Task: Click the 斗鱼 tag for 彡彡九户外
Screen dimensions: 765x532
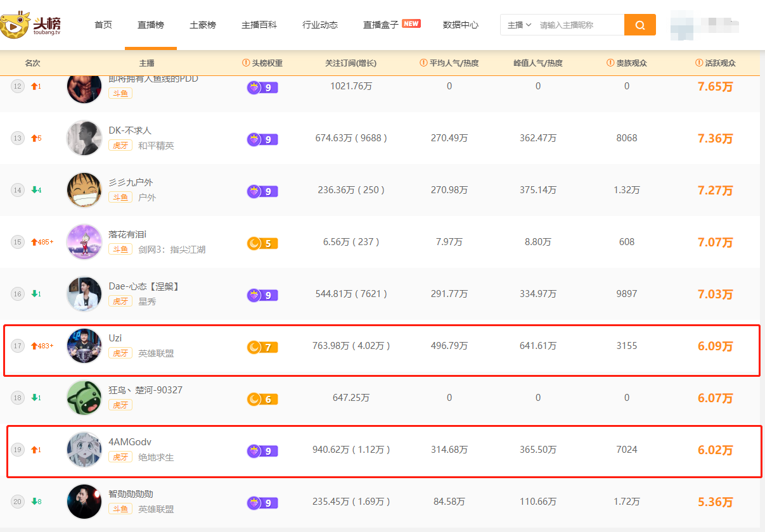Action: coord(120,198)
